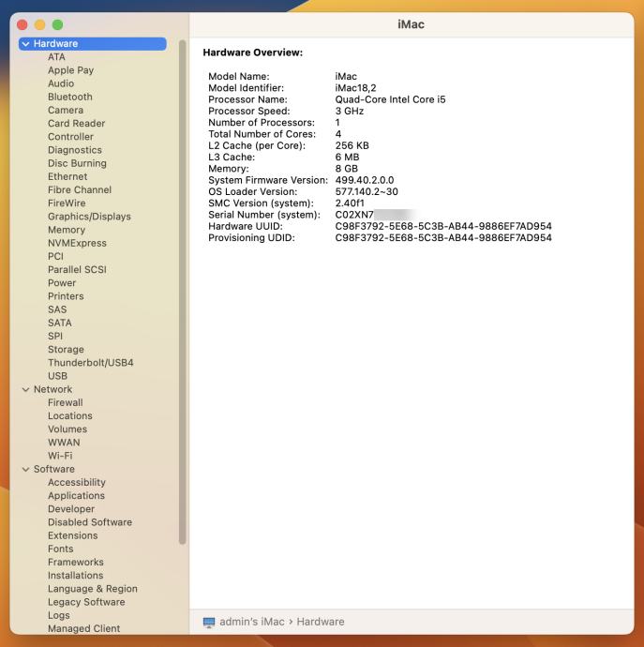This screenshot has height=647, width=644.
Task: Collapse the Hardware section chevron
Action: click(25, 44)
